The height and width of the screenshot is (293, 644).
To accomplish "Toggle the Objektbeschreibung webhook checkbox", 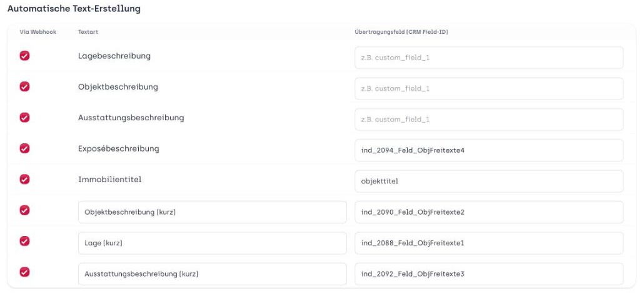I will (24, 86).
